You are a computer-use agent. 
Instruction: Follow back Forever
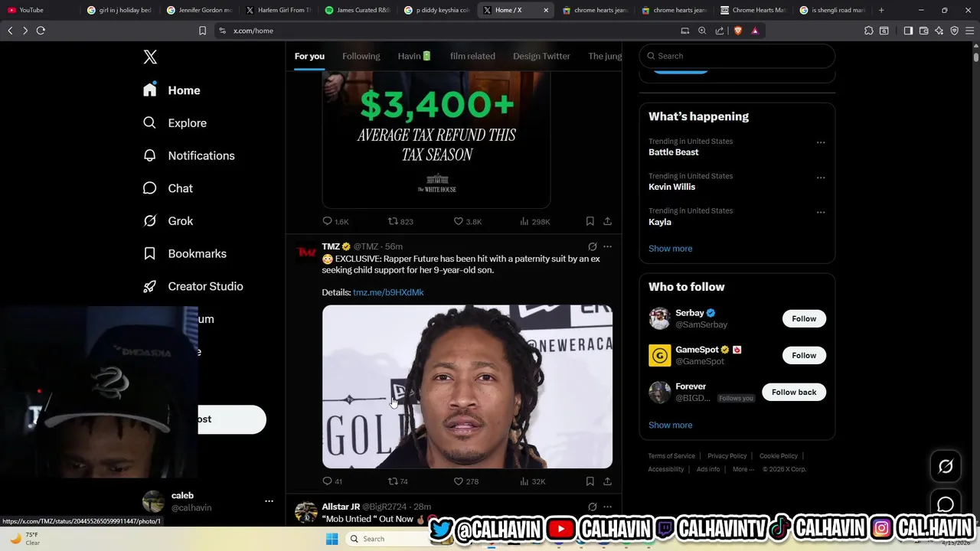[x=794, y=392]
